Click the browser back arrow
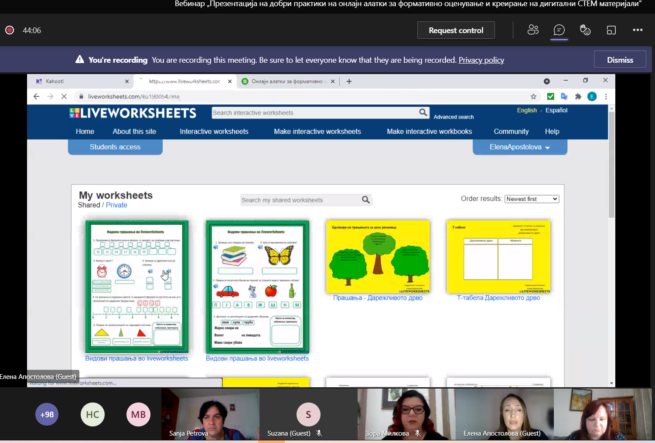This screenshot has height=443, width=655. pos(37,97)
